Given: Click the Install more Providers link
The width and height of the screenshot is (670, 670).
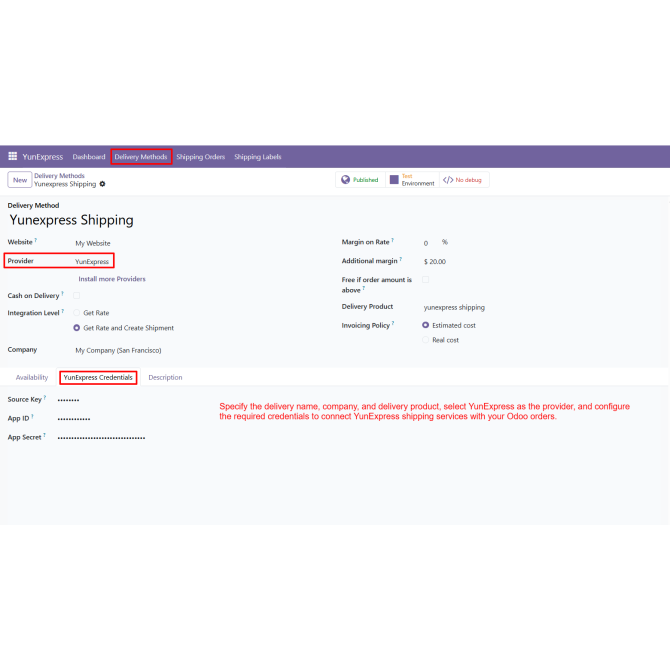Looking at the screenshot, I should [112, 279].
